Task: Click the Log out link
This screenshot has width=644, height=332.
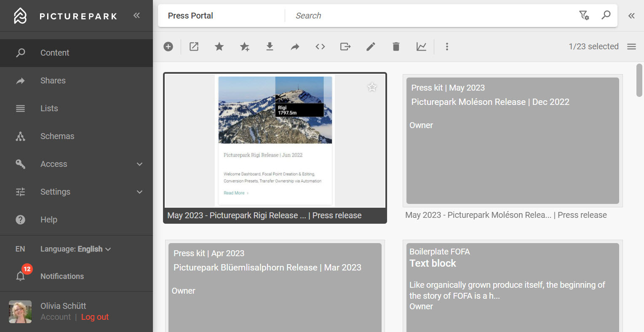Action: 95,317
